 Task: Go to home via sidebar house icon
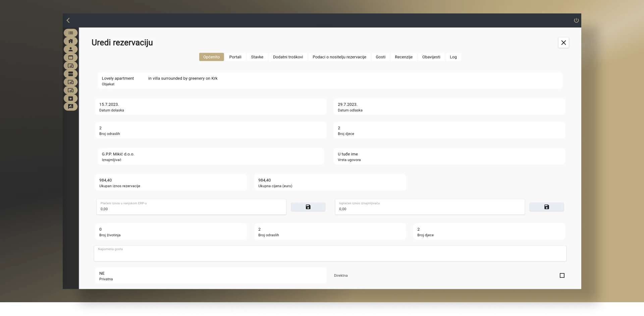coord(71,41)
